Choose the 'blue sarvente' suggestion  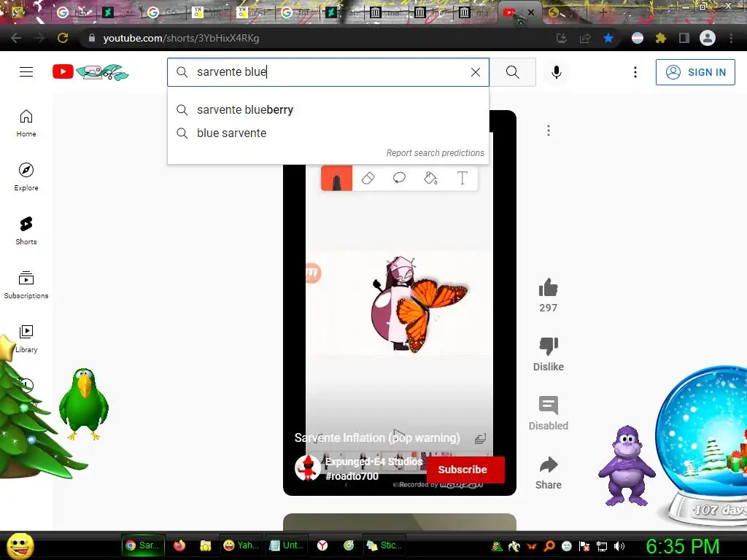(328, 133)
